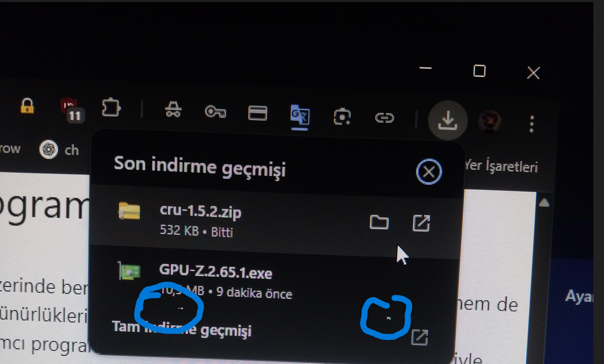The image size is (604, 364).
Task: Open the uBlock shield extension showing 11
Action: tap(72, 110)
